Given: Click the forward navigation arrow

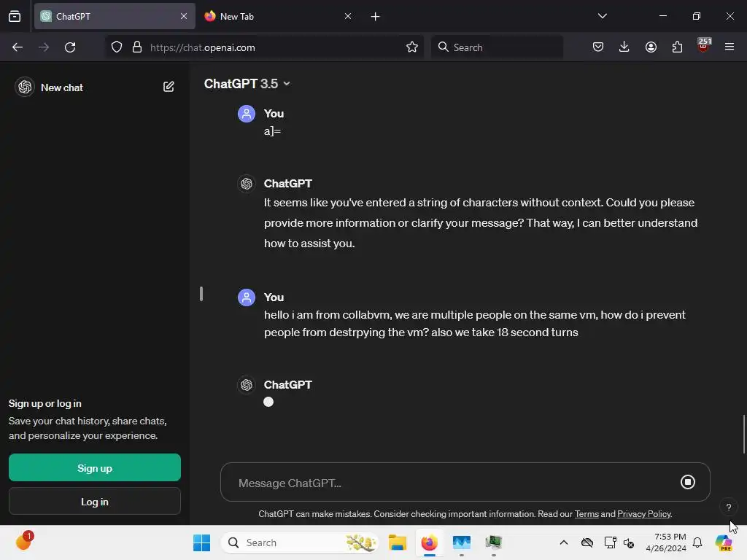Looking at the screenshot, I should (44, 47).
